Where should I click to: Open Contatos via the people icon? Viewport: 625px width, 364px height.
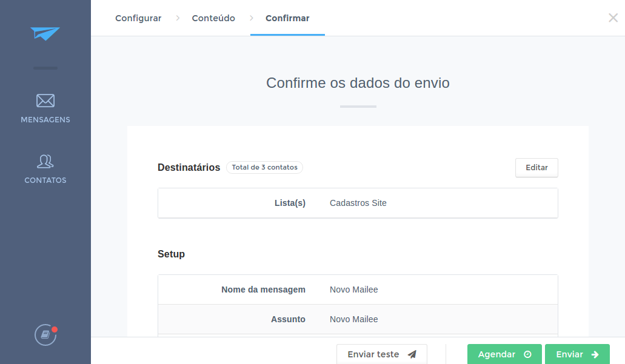click(x=45, y=161)
